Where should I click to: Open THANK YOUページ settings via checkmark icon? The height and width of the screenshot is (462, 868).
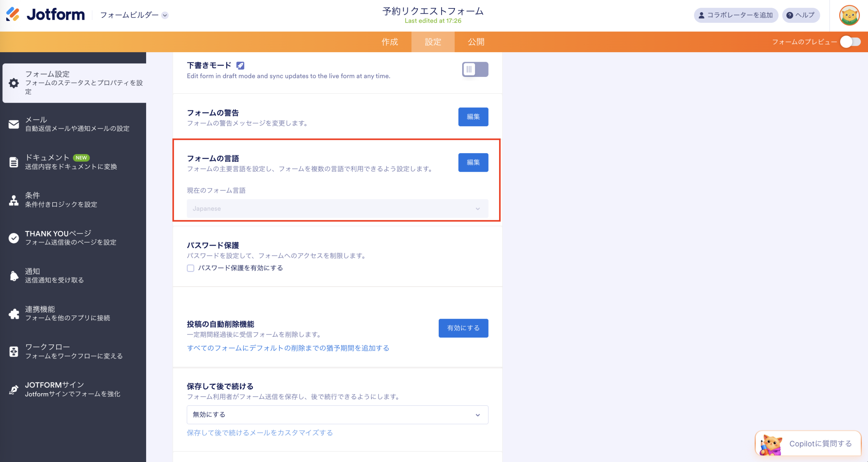tap(14, 238)
